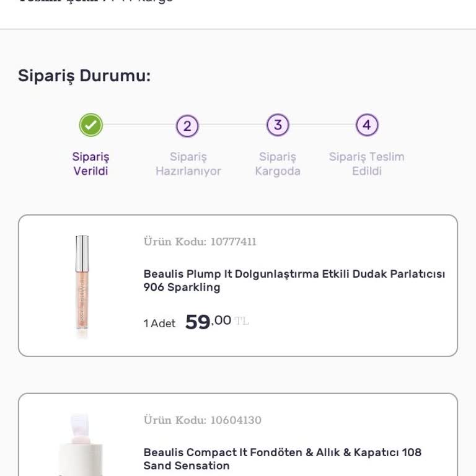Click progress line between steps 2 and 3
Screen dimensions: 476x476
[232, 125]
